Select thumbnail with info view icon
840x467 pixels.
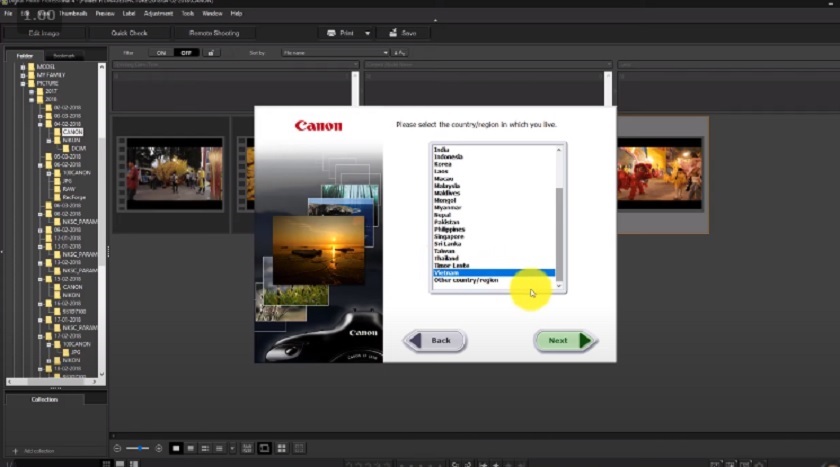tap(205, 448)
